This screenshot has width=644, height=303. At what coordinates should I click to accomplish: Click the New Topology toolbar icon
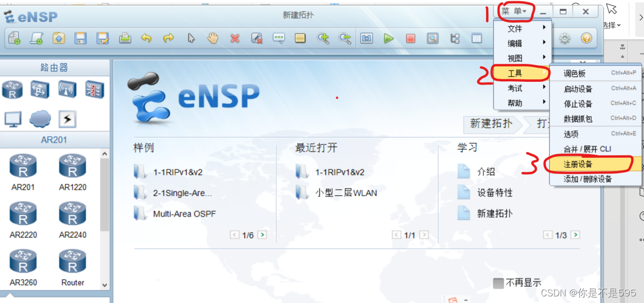coord(14,38)
